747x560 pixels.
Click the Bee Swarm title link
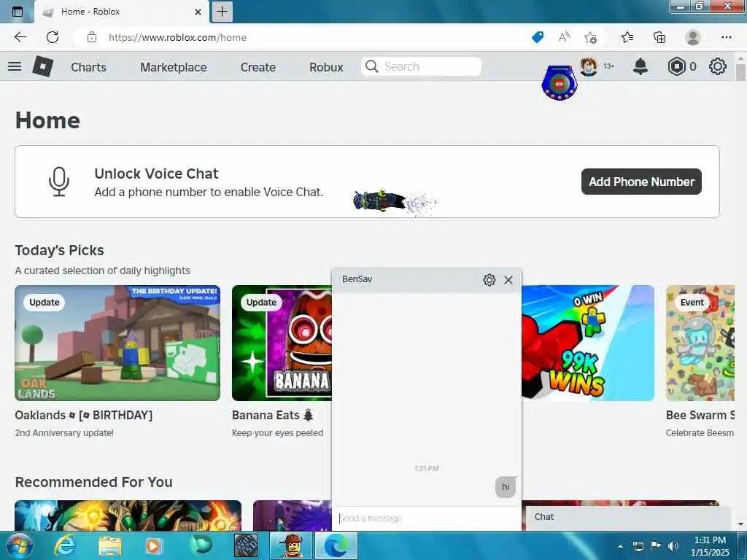(700, 415)
